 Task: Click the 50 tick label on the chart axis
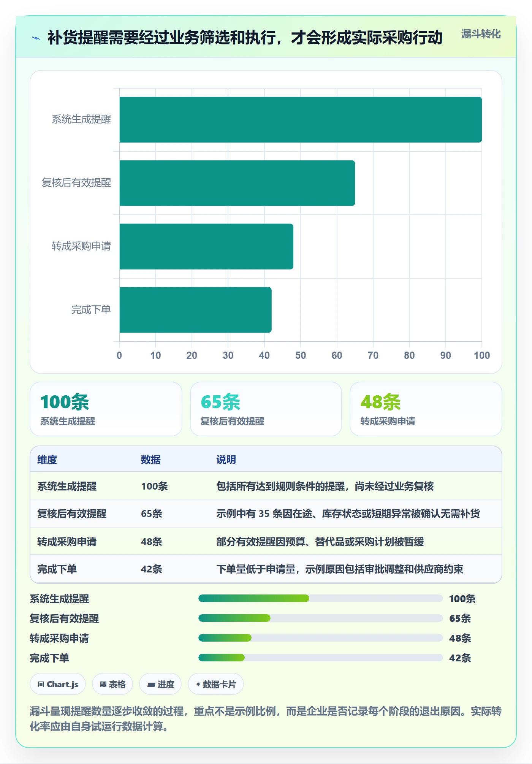click(301, 355)
